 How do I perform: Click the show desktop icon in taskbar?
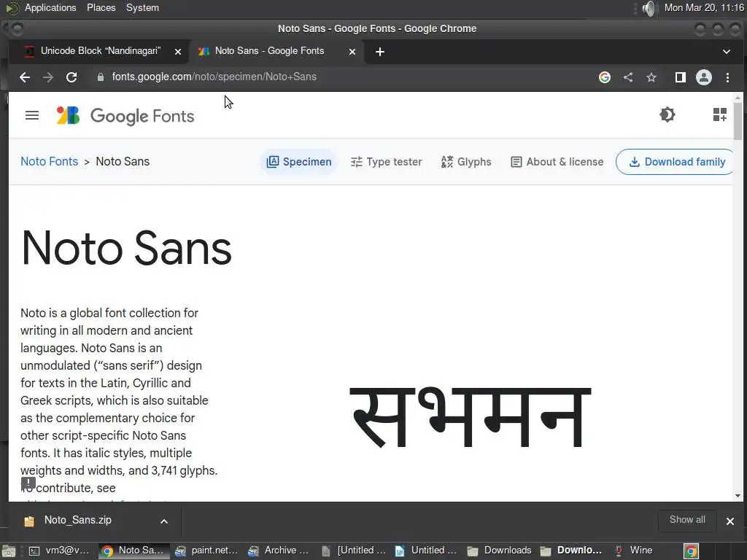click(9, 551)
